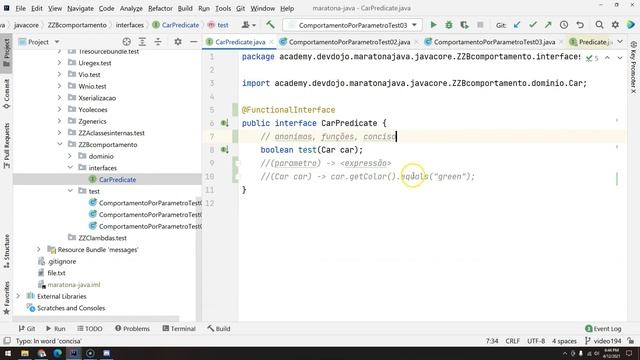Open the File menu
This screenshot has height=360, width=640.
[x=20, y=8]
